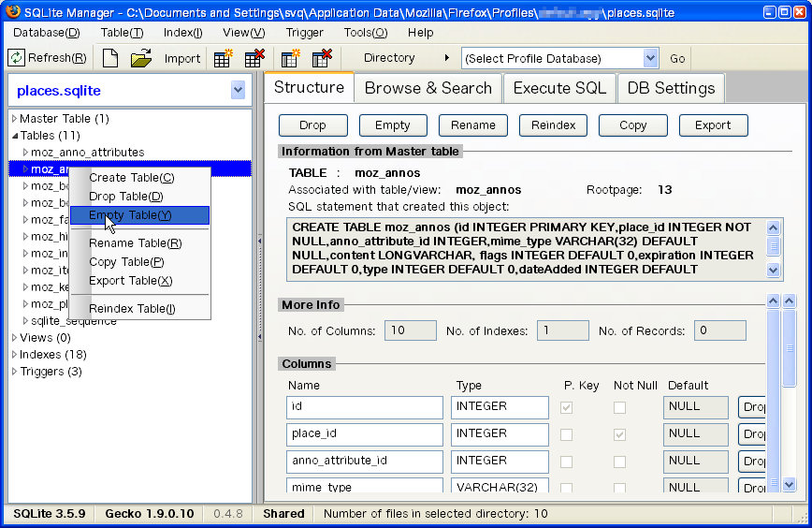This screenshot has width=812, height=528.
Task: Click the Create Table toolbar icon
Action: tap(224, 57)
